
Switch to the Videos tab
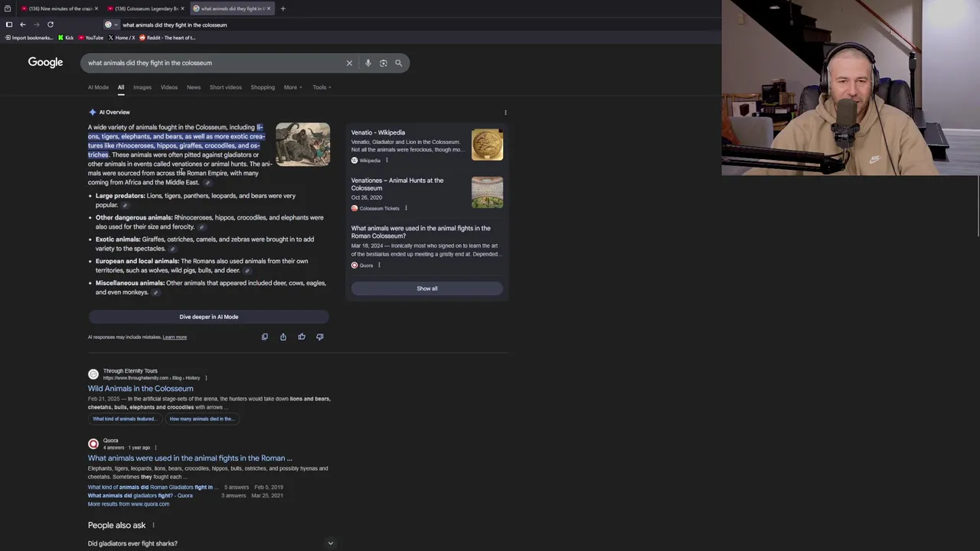tap(169, 87)
